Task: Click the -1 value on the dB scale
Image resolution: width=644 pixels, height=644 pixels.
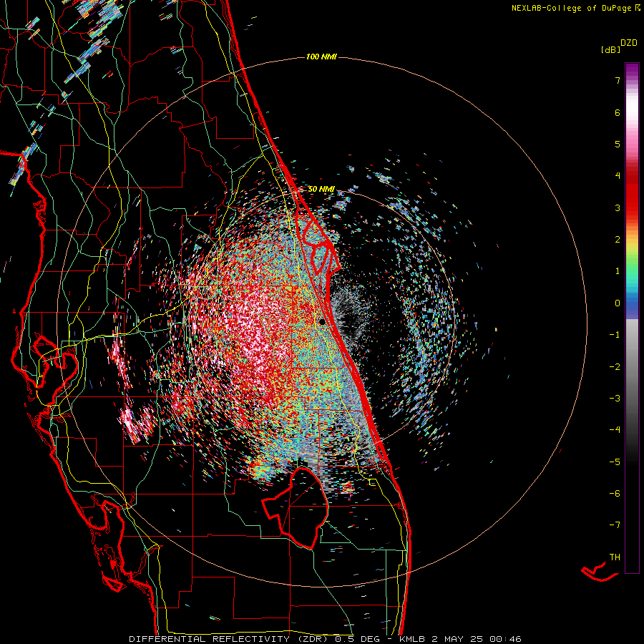Action: pyautogui.click(x=615, y=335)
